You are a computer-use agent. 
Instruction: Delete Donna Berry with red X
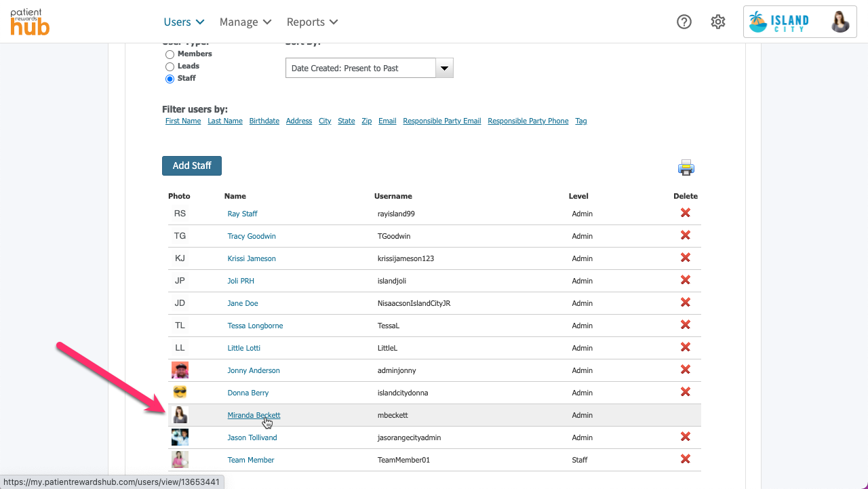pos(686,392)
